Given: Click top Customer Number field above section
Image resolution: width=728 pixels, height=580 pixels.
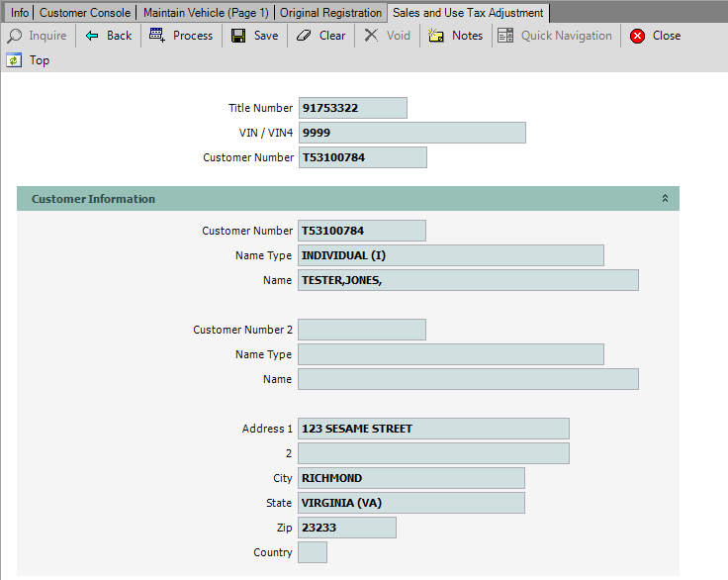Looking at the screenshot, I should 363,157.
